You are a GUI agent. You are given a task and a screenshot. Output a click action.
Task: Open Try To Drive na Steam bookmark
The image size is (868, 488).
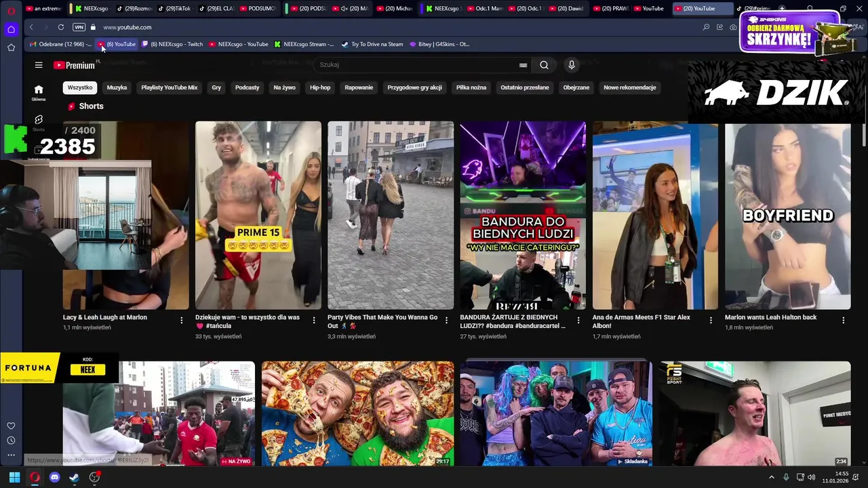[x=372, y=44]
